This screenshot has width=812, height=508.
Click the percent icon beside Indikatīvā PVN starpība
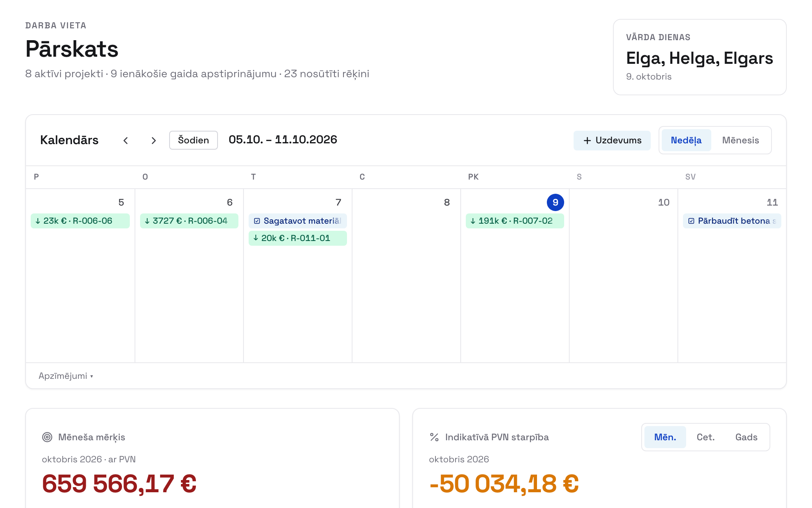(434, 437)
